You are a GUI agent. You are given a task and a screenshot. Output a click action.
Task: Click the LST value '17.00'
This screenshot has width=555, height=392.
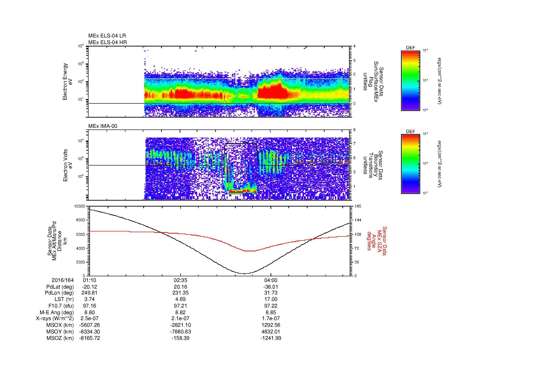coord(271,299)
